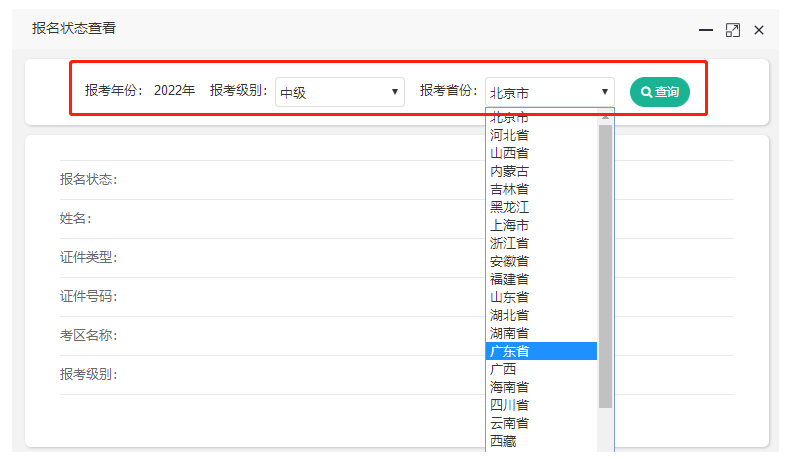The width and height of the screenshot is (788, 459).
Task: Click the province list scrollbar up arrow
Action: coord(605,116)
